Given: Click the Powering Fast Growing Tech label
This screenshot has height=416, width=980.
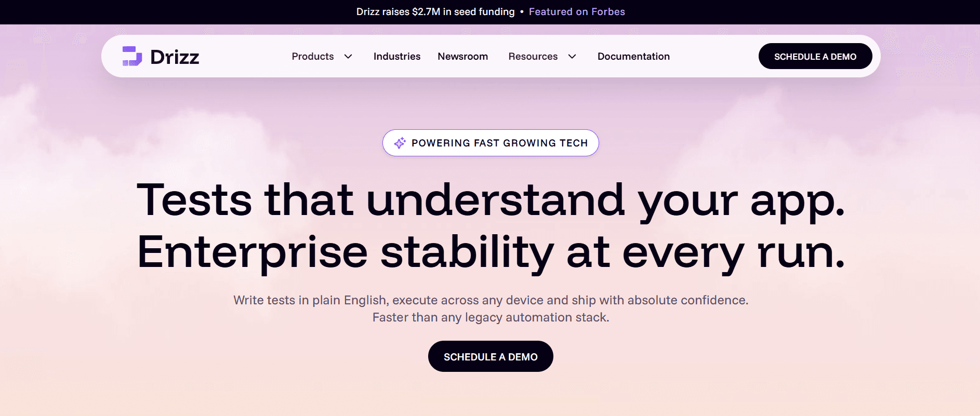Looking at the screenshot, I should tap(499, 143).
